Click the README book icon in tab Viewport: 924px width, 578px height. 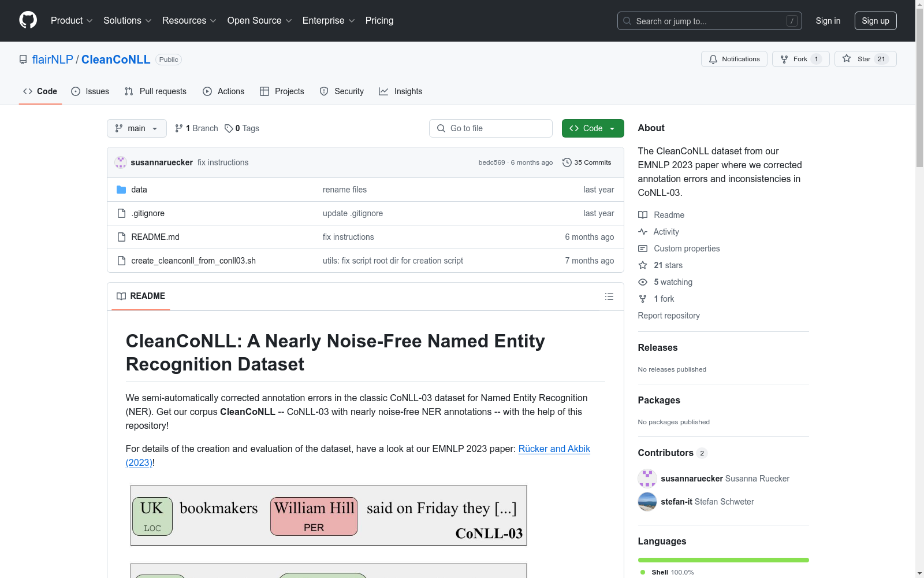pyautogui.click(x=121, y=296)
